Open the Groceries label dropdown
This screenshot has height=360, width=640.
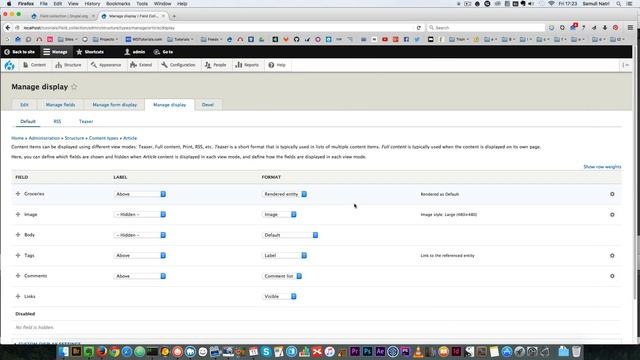click(140, 194)
